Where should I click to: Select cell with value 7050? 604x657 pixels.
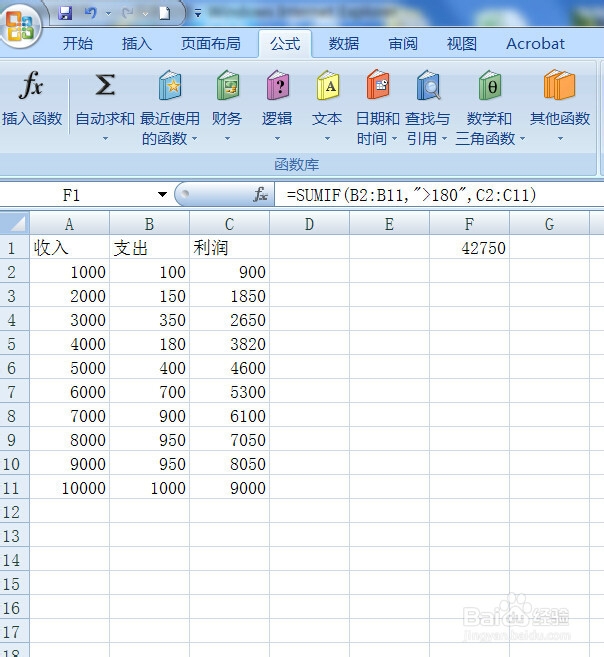point(230,440)
